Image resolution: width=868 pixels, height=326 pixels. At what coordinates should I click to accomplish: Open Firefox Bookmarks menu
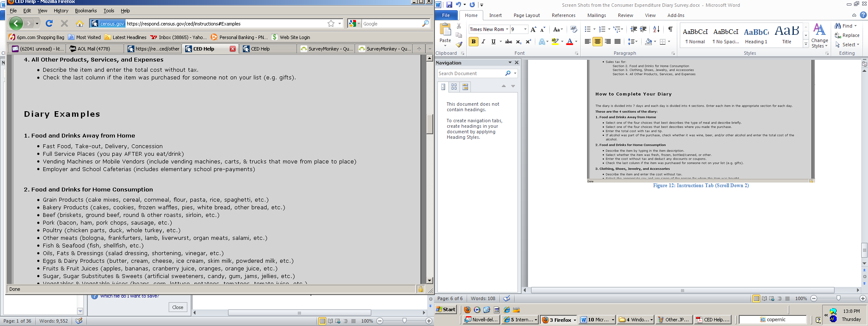[86, 11]
